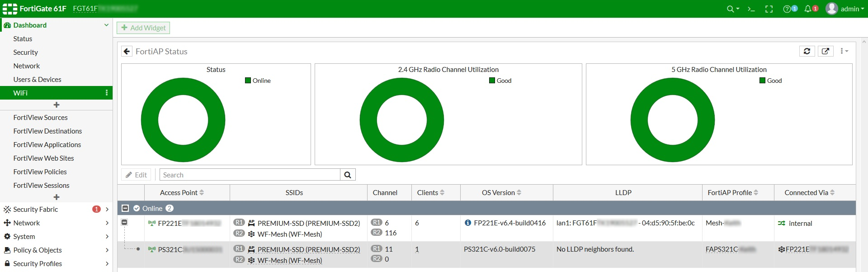
Task: Click the Status donut chart ring
Action: [149, 120]
